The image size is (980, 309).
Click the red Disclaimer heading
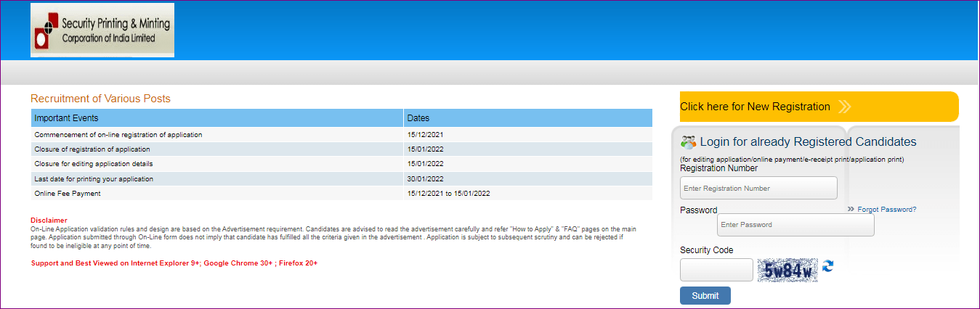click(49, 221)
